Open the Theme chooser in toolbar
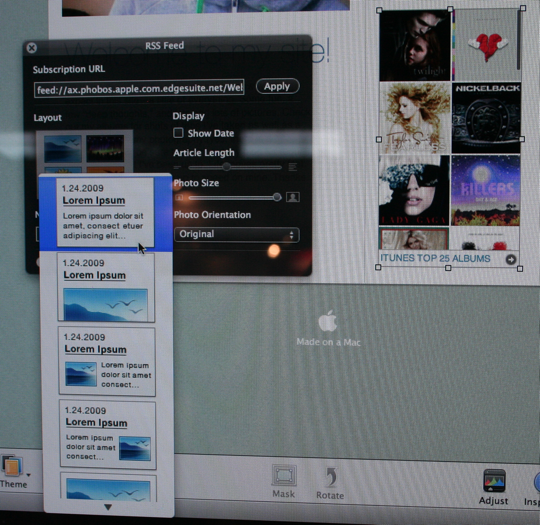 pos(13,472)
